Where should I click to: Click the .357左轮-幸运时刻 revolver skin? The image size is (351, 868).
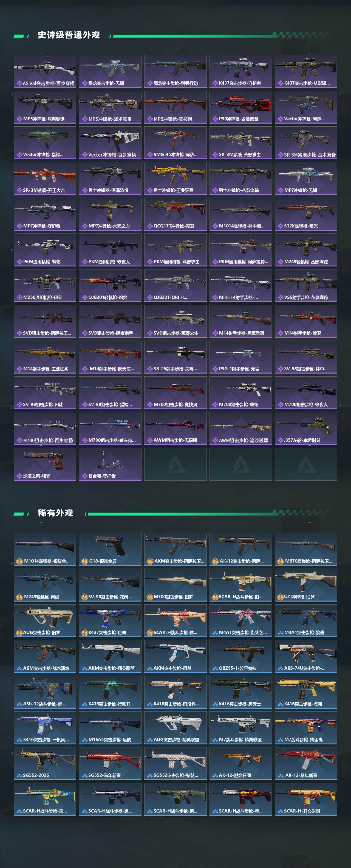tap(306, 429)
